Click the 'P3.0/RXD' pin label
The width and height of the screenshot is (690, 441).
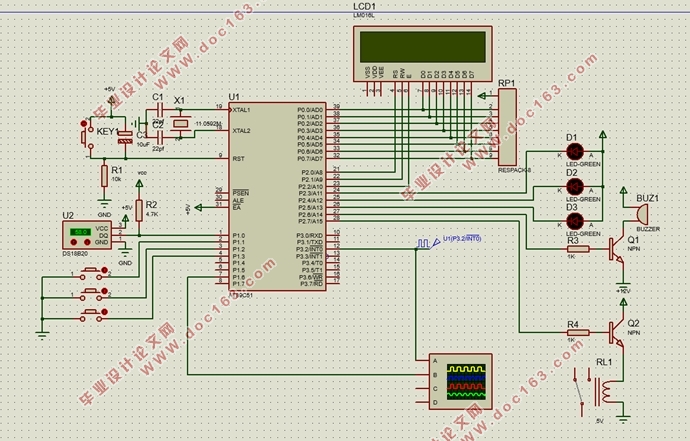[x=309, y=235]
